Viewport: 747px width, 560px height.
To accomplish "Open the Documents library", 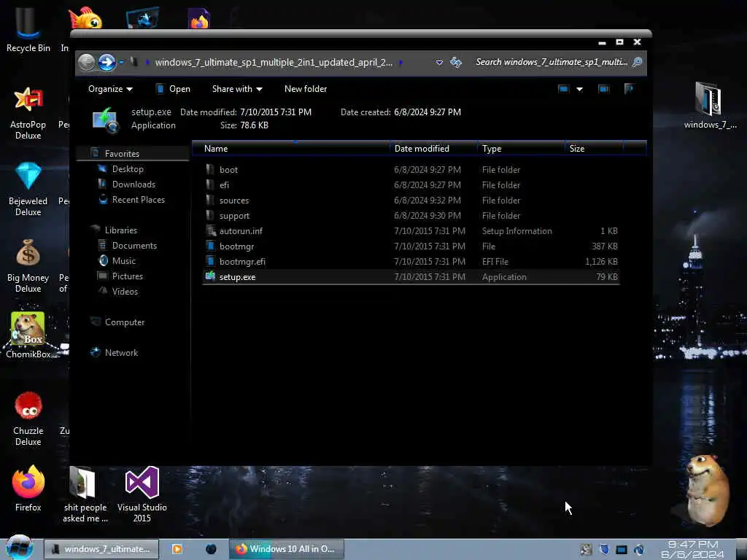I will pos(134,246).
